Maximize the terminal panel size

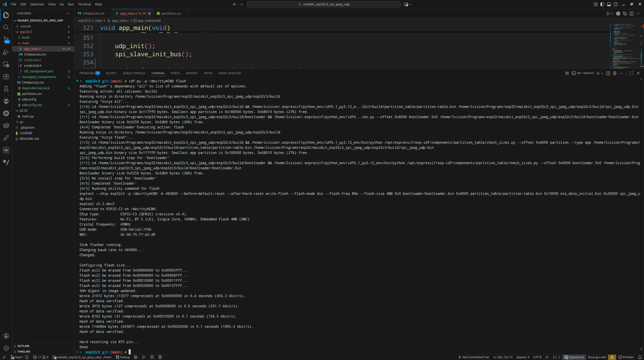click(631, 73)
